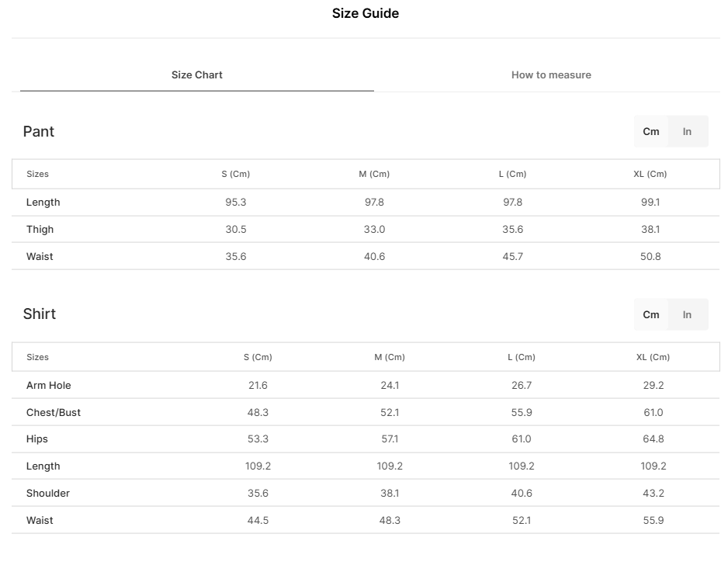Click the Pant table XL (Cm) column header

650,175
